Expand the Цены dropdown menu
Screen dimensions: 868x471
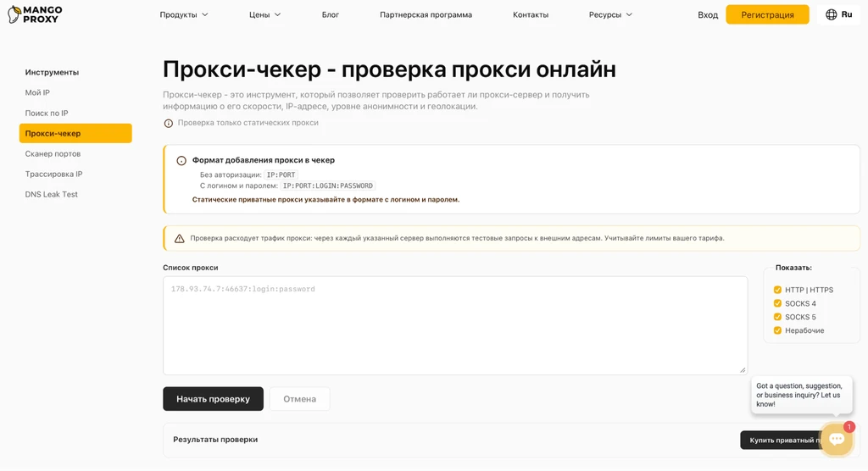click(x=264, y=15)
